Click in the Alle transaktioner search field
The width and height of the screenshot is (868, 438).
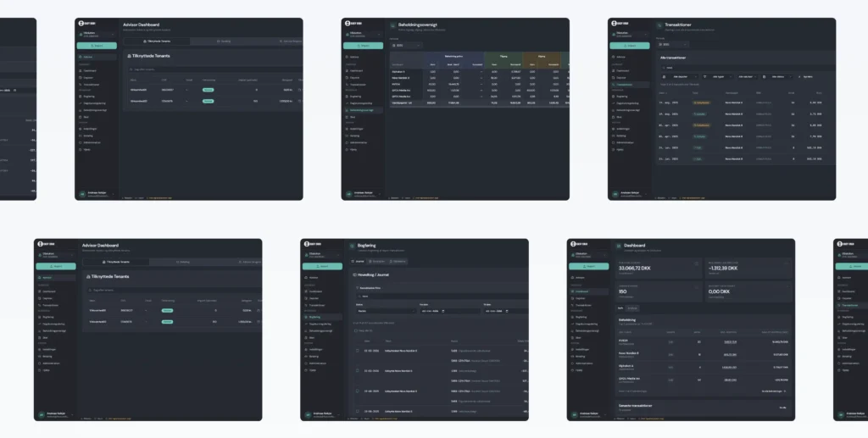pyautogui.click(x=748, y=68)
